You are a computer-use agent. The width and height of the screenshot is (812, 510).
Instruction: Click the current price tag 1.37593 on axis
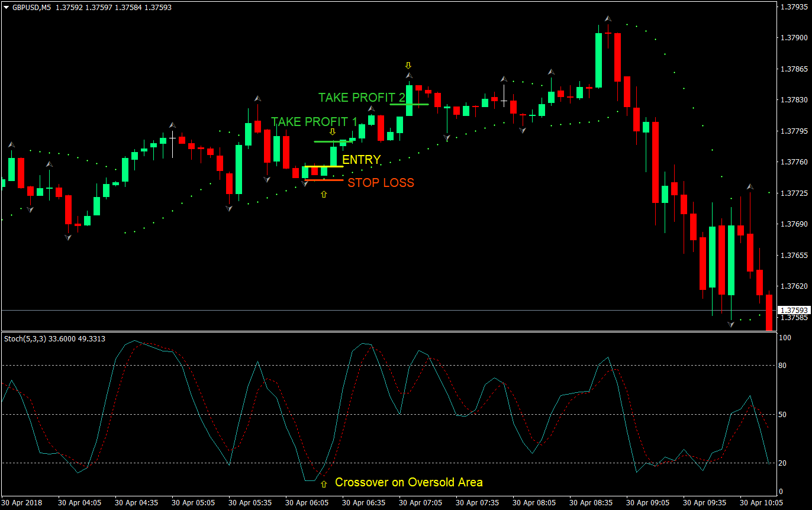pos(793,310)
